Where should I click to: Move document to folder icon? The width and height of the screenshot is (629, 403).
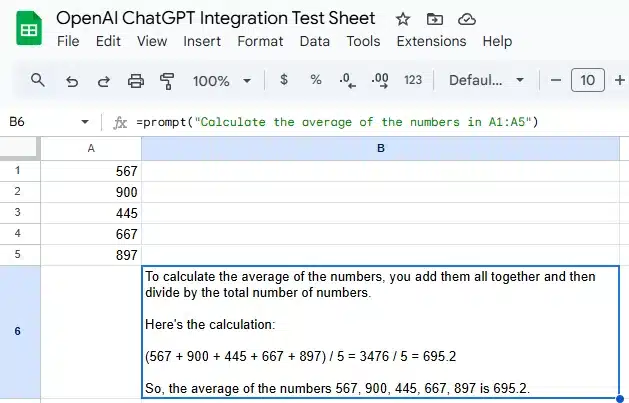(434, 19)
